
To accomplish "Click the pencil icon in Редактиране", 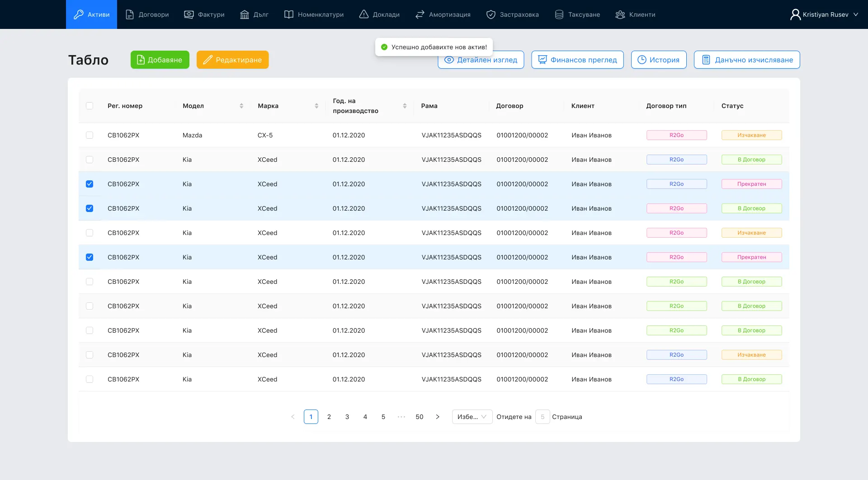I will point(208,60).
